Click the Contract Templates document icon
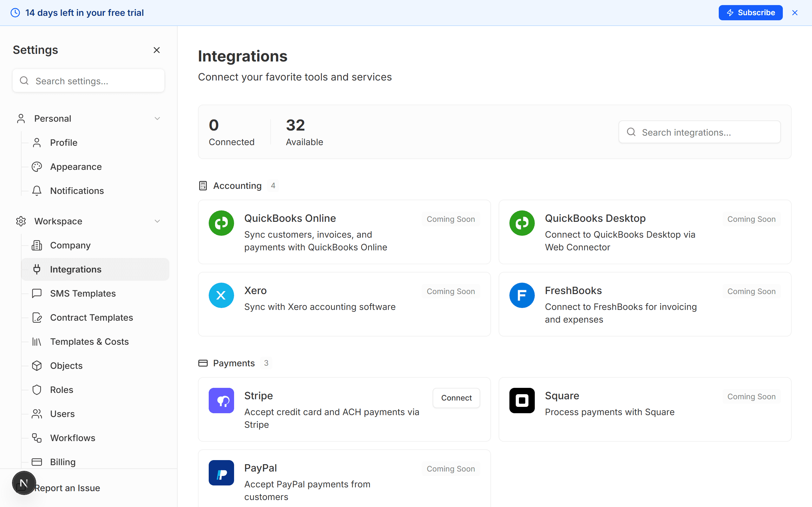 [37, 318]
